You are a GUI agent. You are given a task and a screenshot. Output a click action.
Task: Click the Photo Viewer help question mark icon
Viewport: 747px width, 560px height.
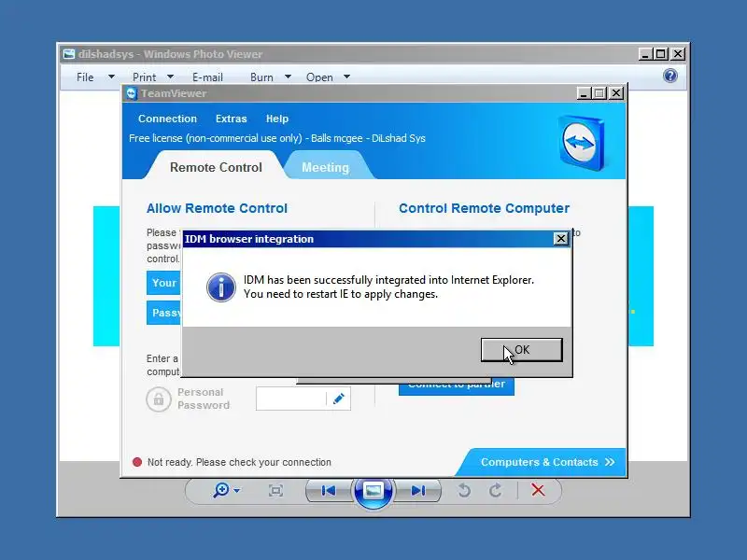tap(670, 76)
